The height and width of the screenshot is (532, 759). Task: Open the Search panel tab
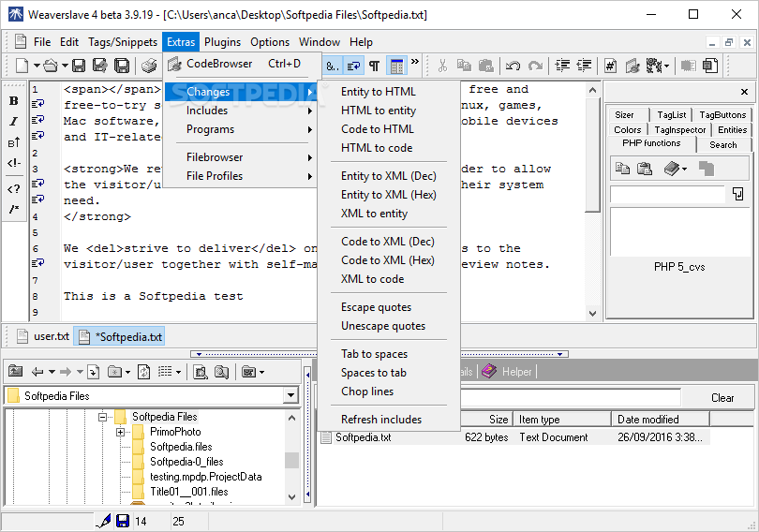coord(723,144)
